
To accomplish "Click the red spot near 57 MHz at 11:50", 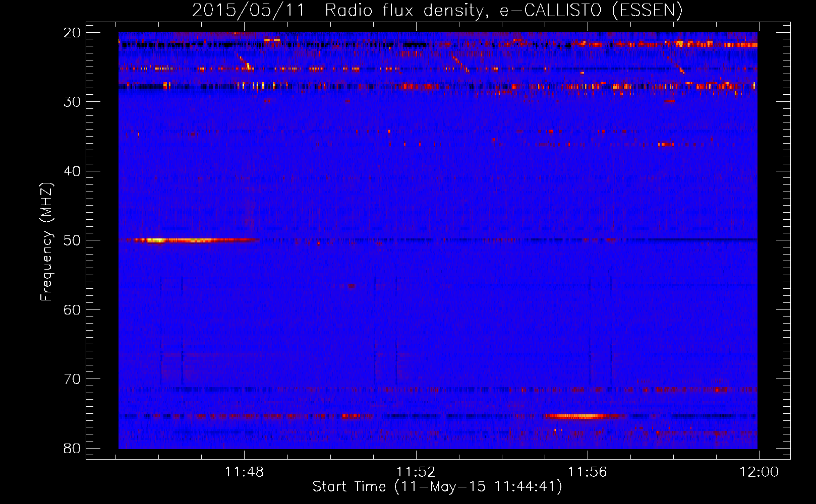I will tap(351, 286).
